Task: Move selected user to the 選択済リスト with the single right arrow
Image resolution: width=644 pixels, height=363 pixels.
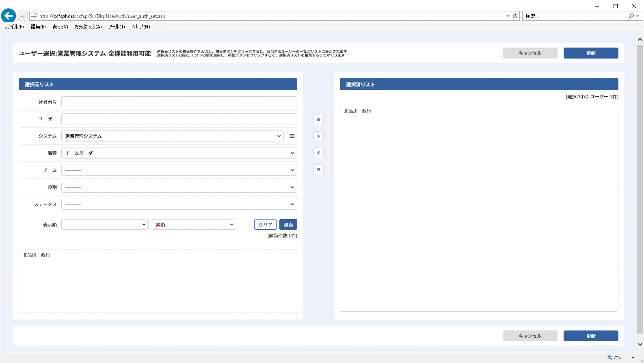Action: coord(318,137)
